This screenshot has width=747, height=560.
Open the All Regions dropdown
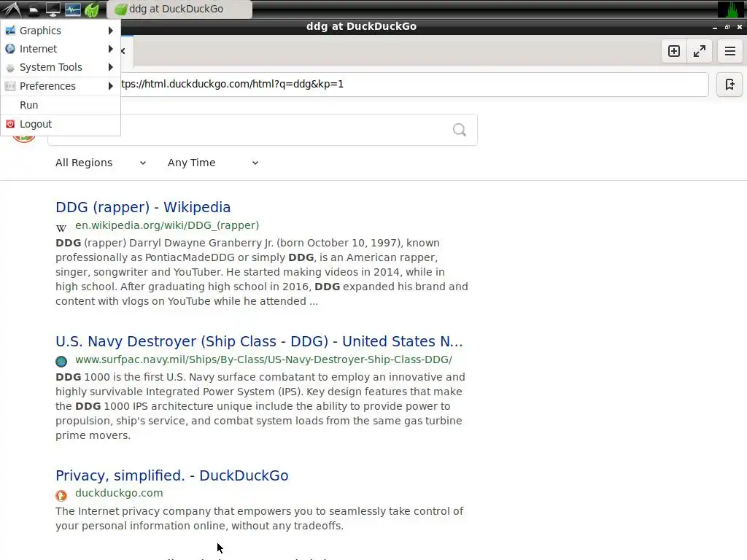[x=101, y=163]
